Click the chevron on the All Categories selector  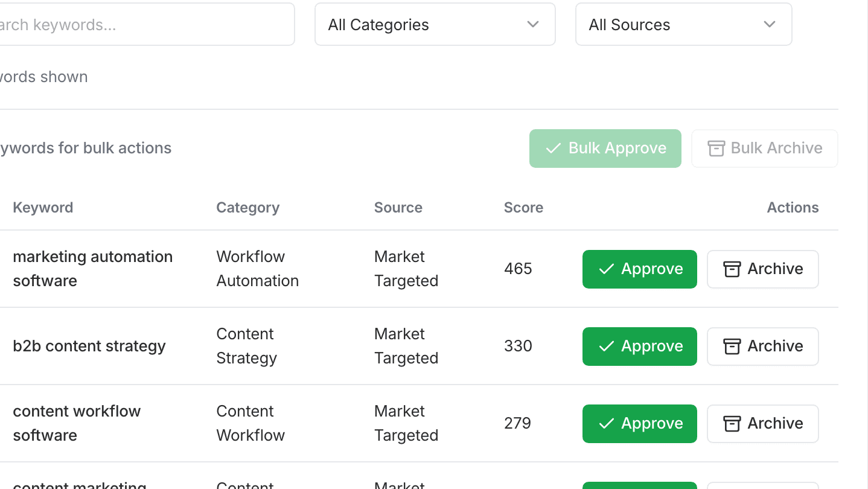coord(533,24)
